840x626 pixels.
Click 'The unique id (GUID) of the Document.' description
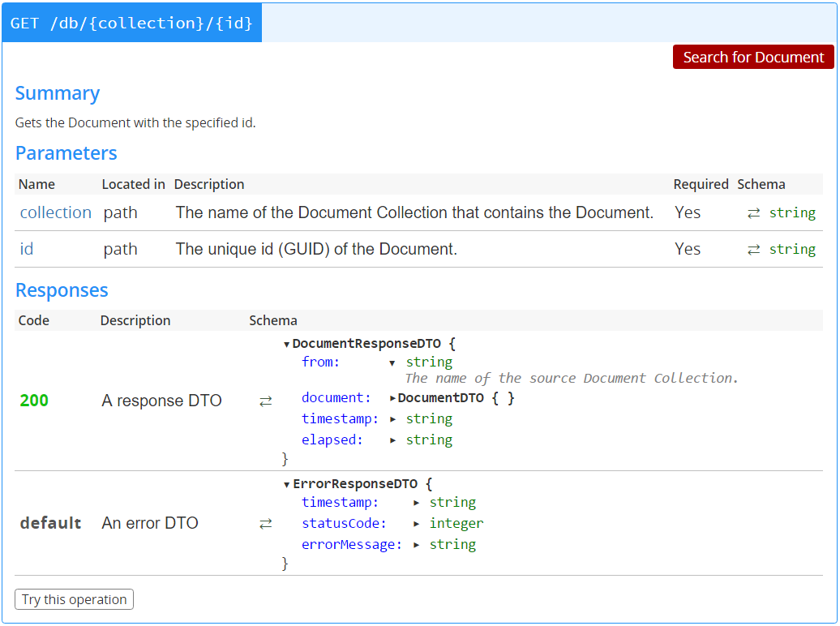(316, 249)
